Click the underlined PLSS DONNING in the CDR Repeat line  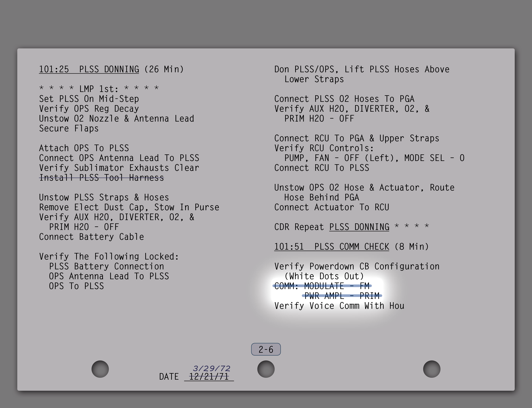[x=359, y=227]
